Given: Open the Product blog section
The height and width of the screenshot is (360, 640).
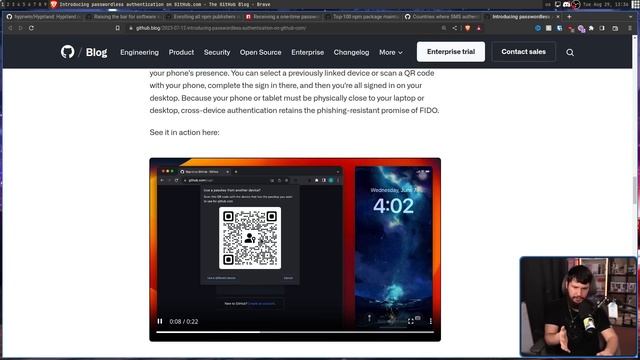Looking at the screenshot, I should (181, 52).
